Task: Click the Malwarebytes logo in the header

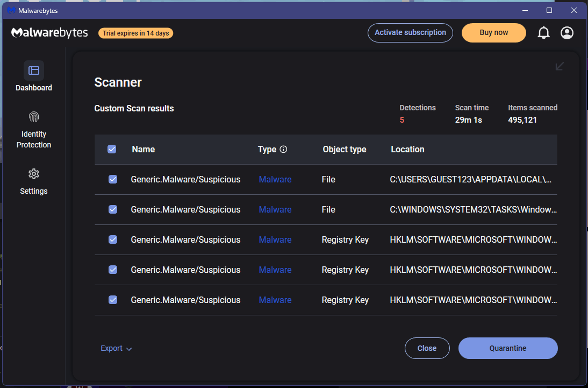Action: click(x=49, y=33)
